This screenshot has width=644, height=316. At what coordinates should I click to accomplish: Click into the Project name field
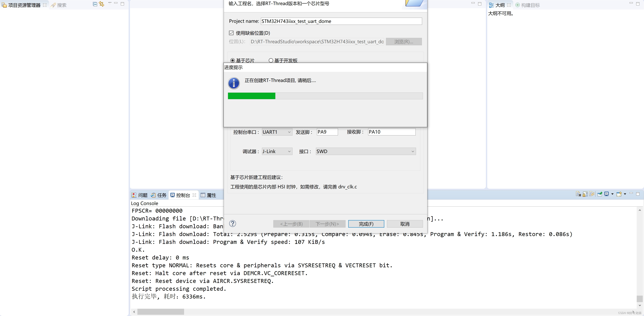tap(341, 21)
